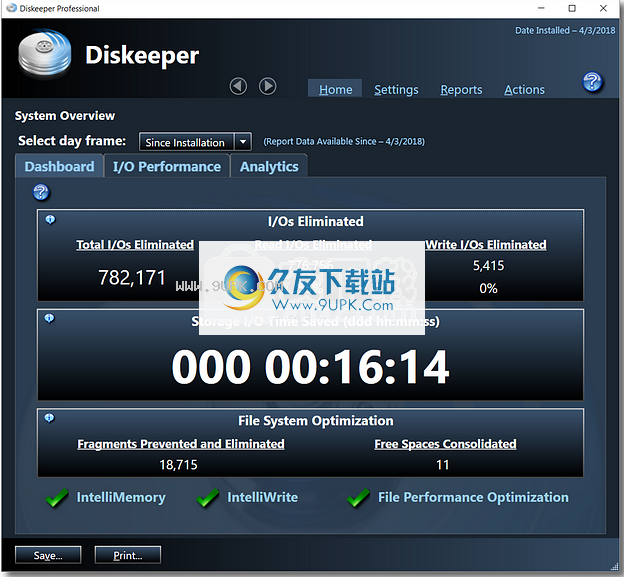Click the Date Installed 4/3/2018 text

pos(565,31)
